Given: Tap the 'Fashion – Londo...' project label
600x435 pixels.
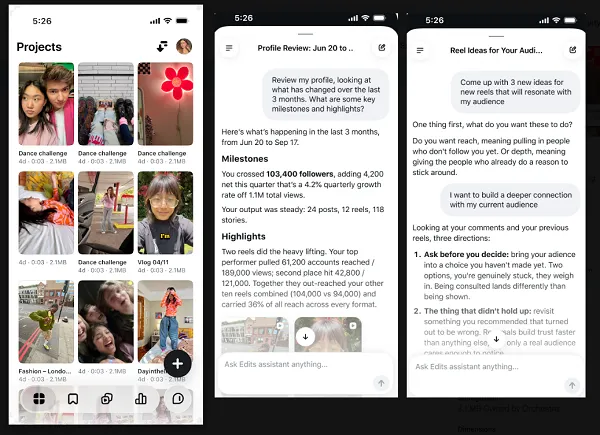Looking at the screenshot, I should tap(45, 371).
